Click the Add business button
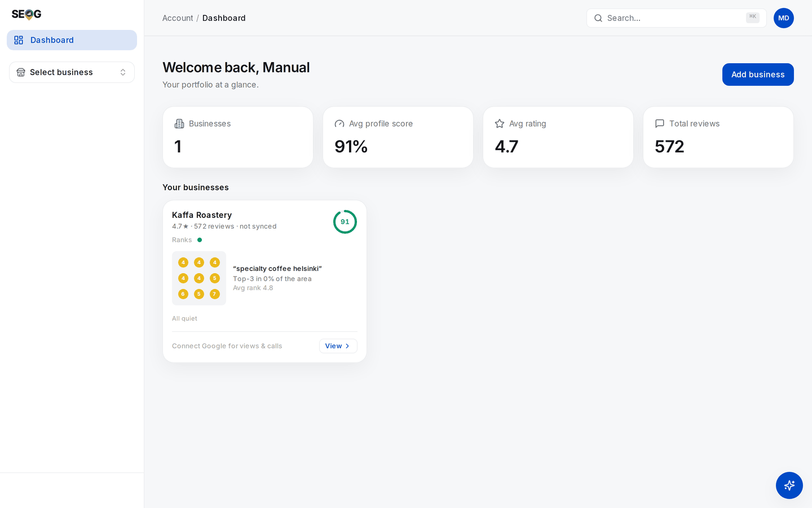 758,75
